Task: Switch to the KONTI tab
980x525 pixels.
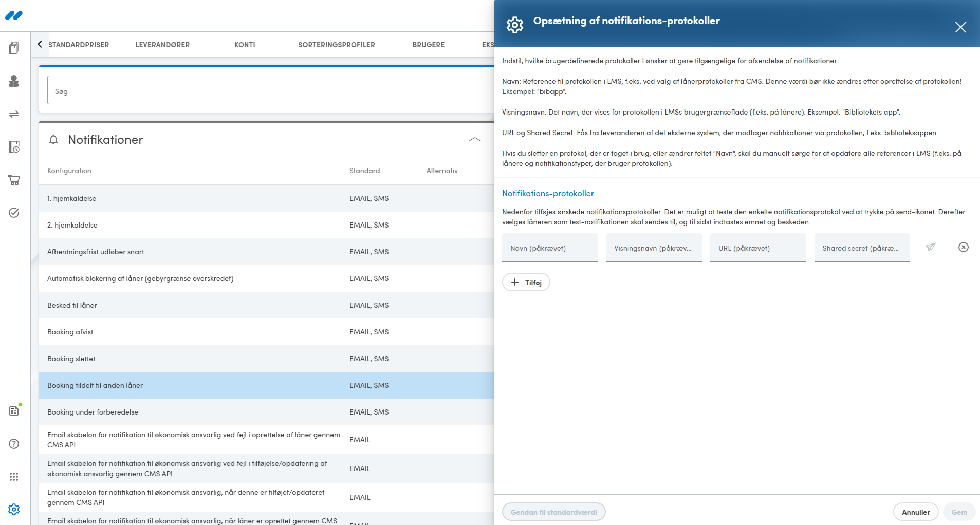Action: click(x=245, y=45)
